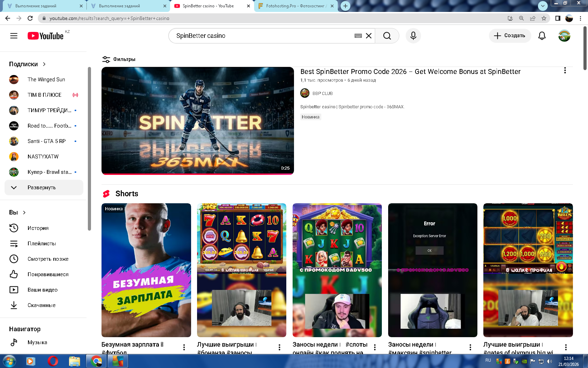Open the BBP CLUB channel avatar
The image size is (588, 368).
305,93
